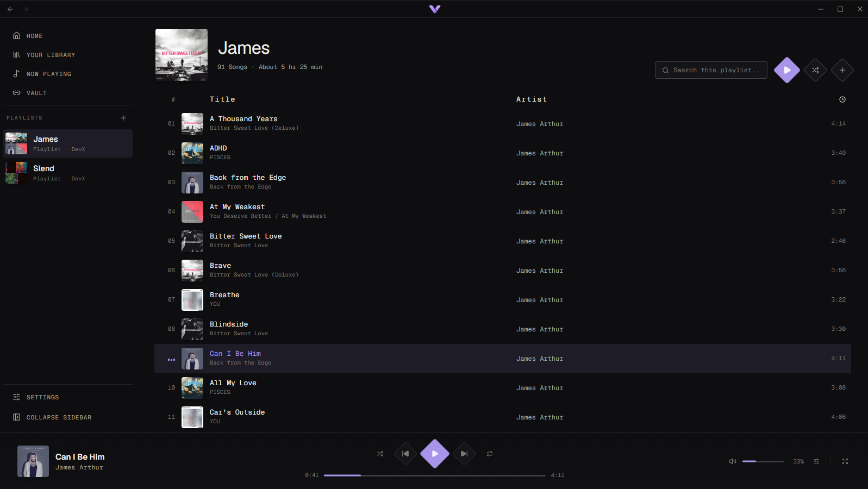
Task: Select the Blindside track
Action: (503, 329)
